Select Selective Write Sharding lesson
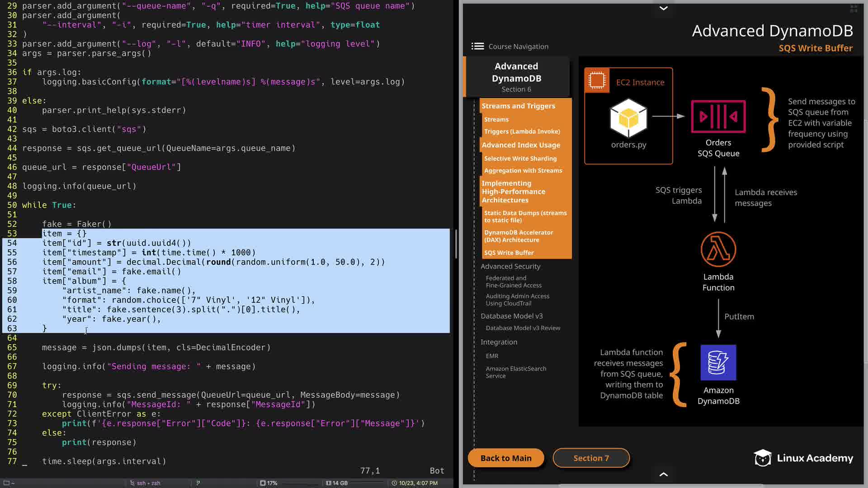Image resolution: width=868 pixels, height=488 pixels. coord(520,159)
